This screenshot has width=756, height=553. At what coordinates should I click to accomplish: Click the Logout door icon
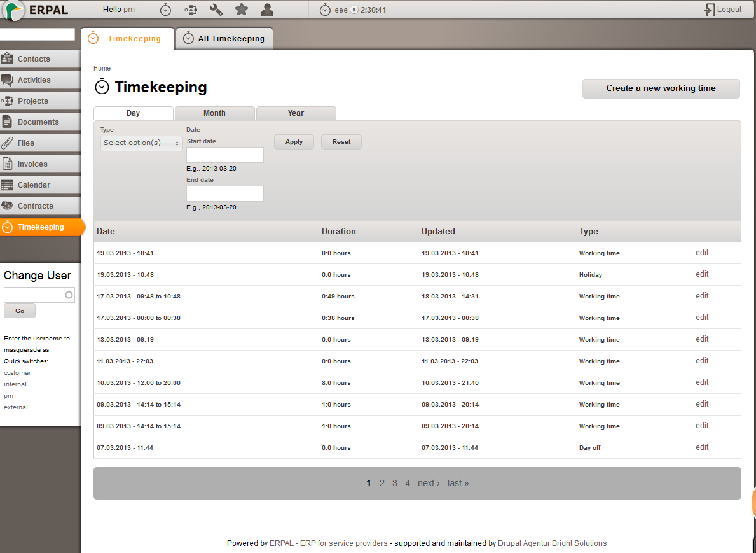[x=709, y=10]
